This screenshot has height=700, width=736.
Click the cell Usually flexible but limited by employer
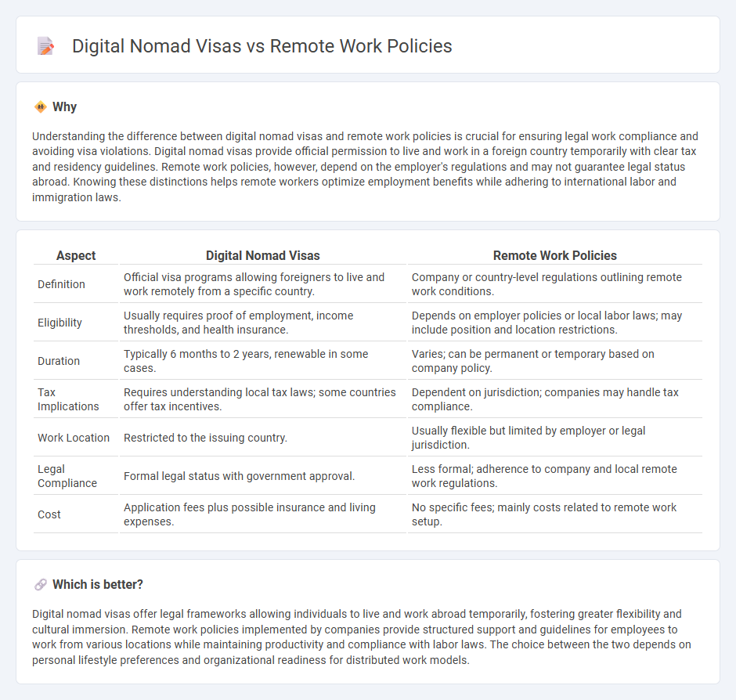[x=555, y=438]
